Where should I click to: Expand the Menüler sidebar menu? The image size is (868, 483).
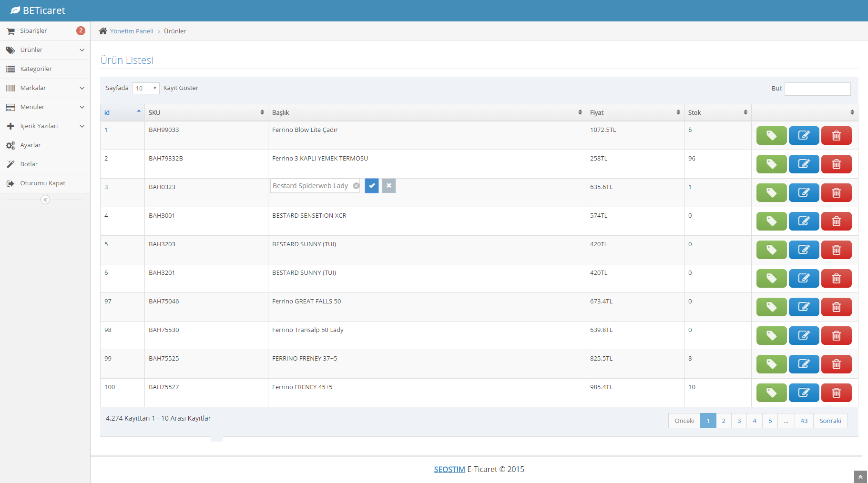(x=45, y=107)
